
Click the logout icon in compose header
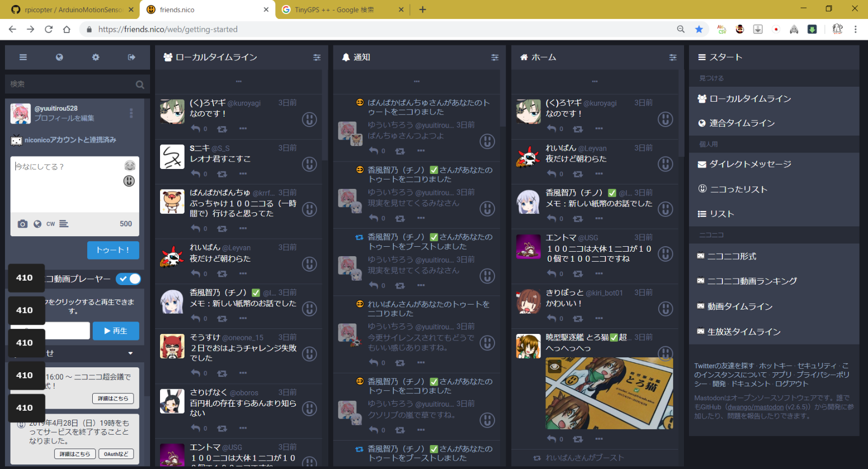pyautogui.click(x=132, y=57)
